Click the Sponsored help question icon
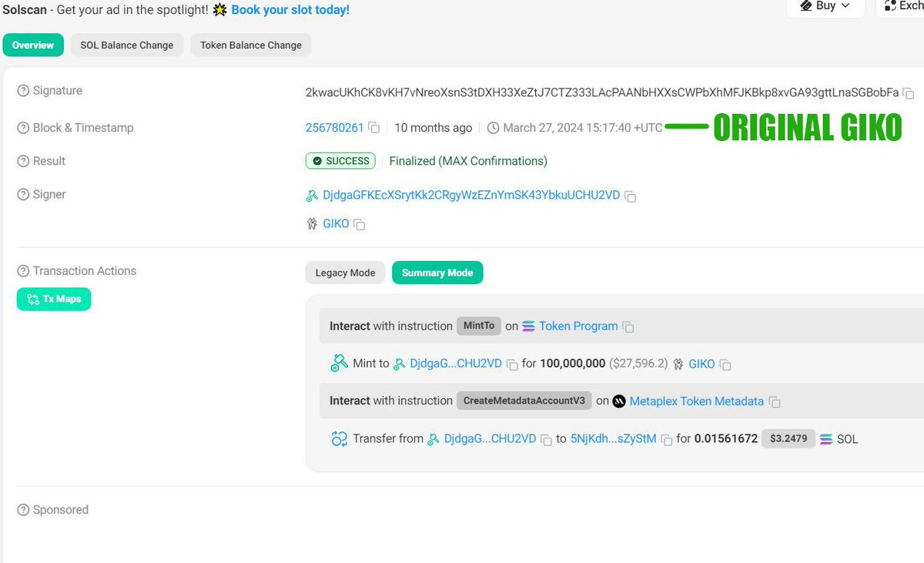This screenshot has width=924, height=563. (23, 510)
